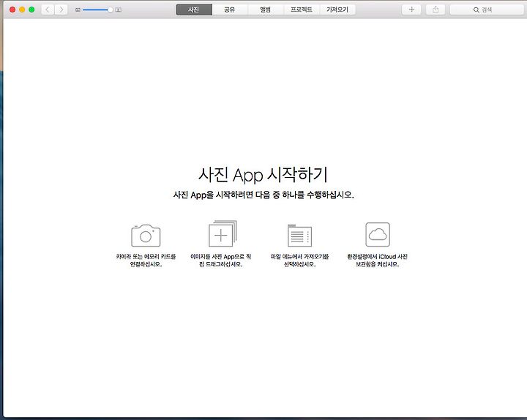Go back with the left arrow button

(x=48, y=10)
